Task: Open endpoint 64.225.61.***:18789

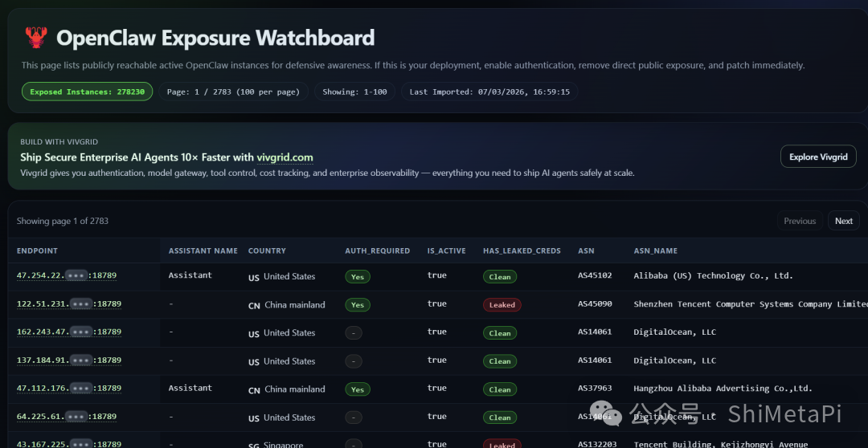Action: coord(67,417)
